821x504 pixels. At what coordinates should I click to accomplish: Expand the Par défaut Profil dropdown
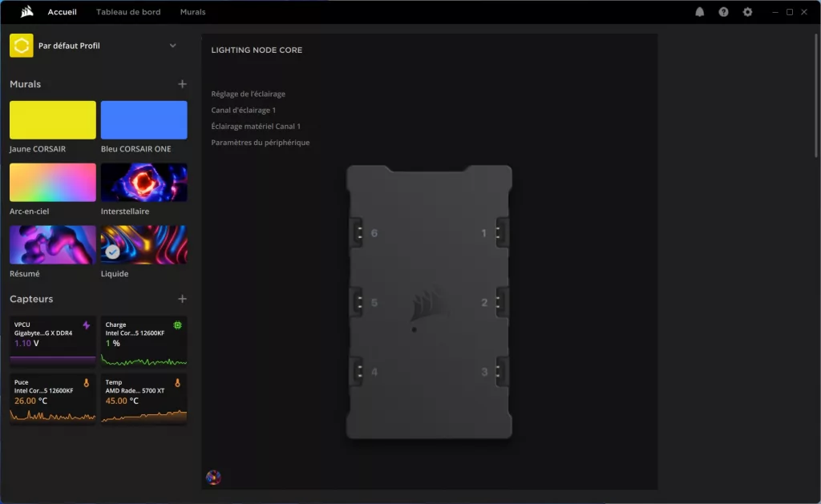pyautogui.click(x=173, y=46)
